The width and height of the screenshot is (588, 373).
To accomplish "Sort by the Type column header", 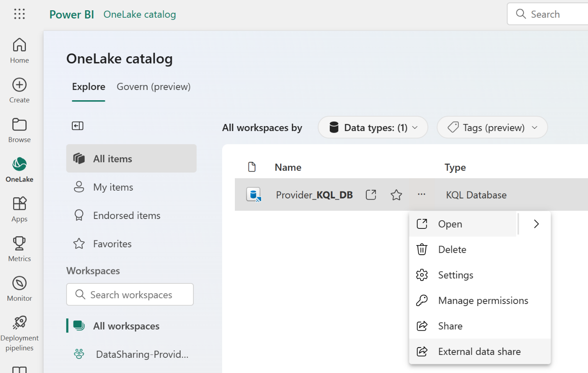I will tap(455, 167).
